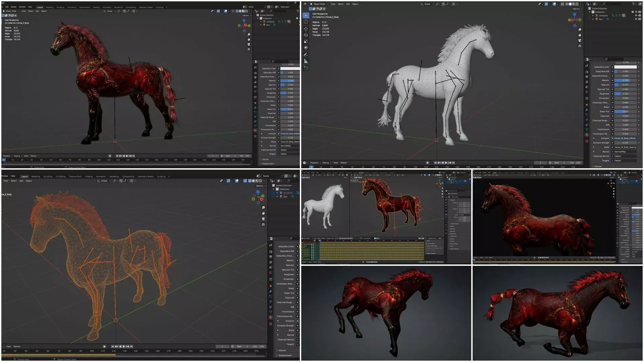Toggle snapping magnet in top-left viewport header
This screenshot has width=644, height=362.
pyautogui.click(x=124, y=11)
